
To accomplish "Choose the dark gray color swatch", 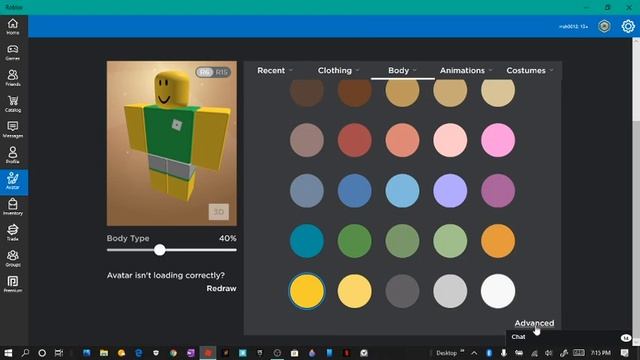I will click(x=402, y=291).
